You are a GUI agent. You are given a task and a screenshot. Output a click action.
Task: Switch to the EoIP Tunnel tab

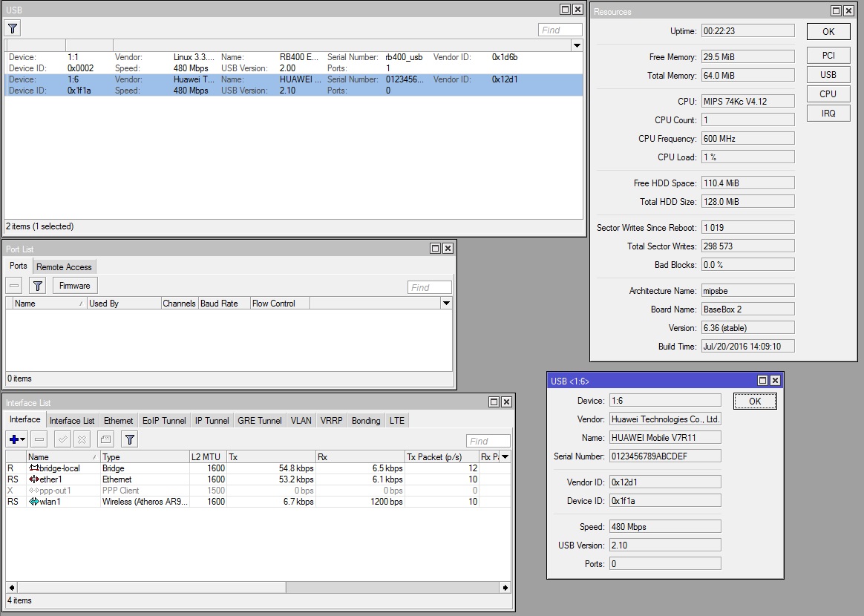(164, 421)
